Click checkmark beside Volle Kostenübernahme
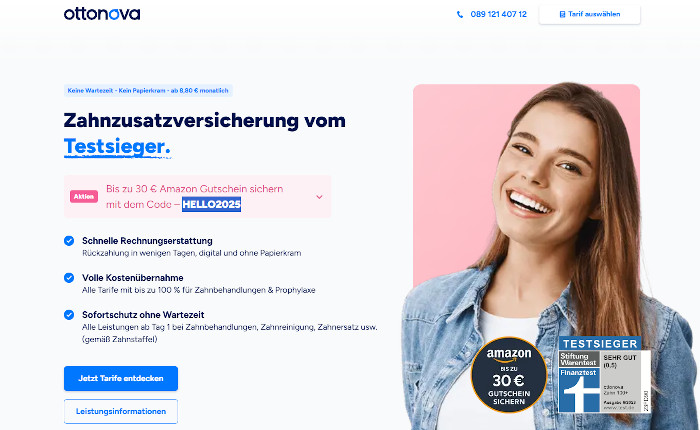 click(69, 278)
